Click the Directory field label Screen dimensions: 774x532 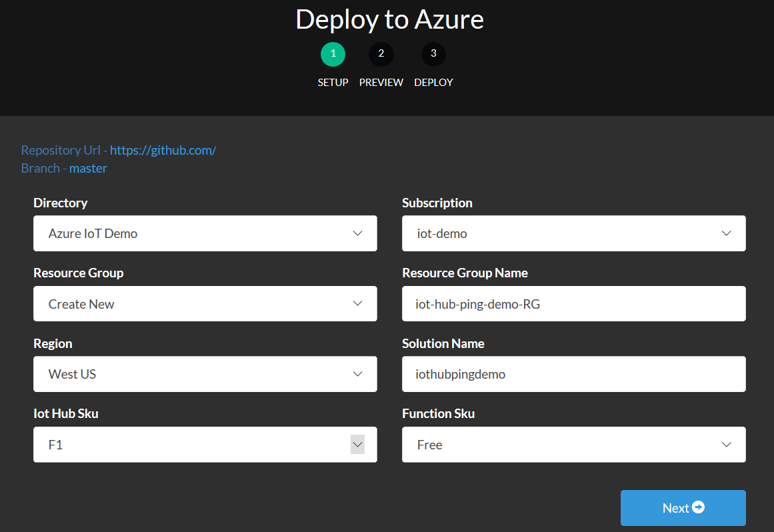60,203
